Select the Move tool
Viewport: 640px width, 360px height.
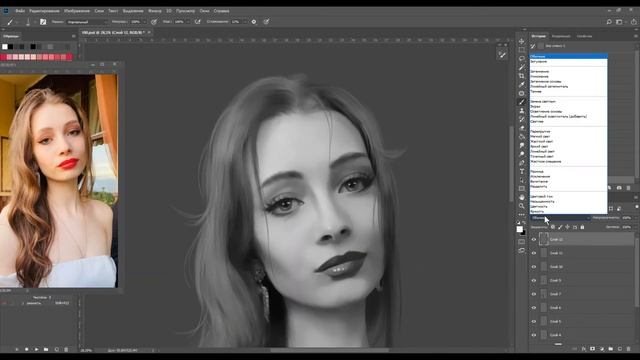(522, 41)
